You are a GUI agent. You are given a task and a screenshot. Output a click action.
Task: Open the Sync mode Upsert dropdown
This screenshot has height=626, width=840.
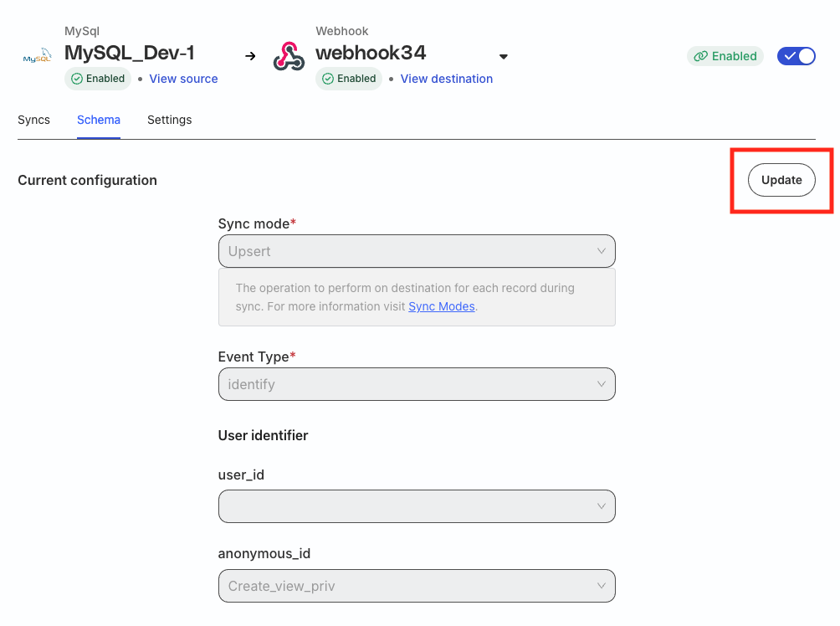click(x=417, y=251)
